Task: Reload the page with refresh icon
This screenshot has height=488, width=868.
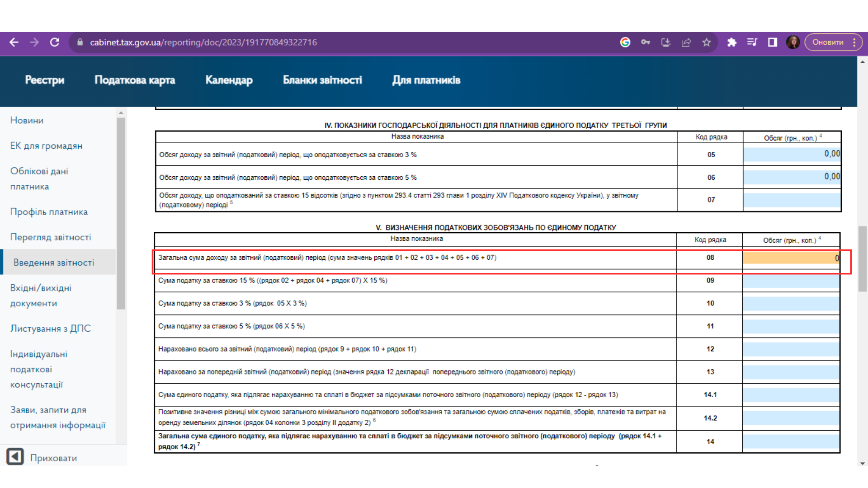Action: click(55, 42)
